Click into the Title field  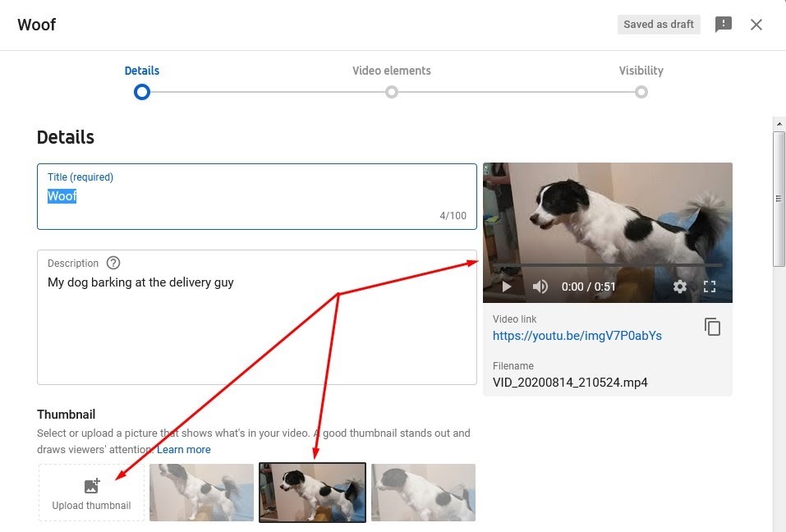[256, 196]
